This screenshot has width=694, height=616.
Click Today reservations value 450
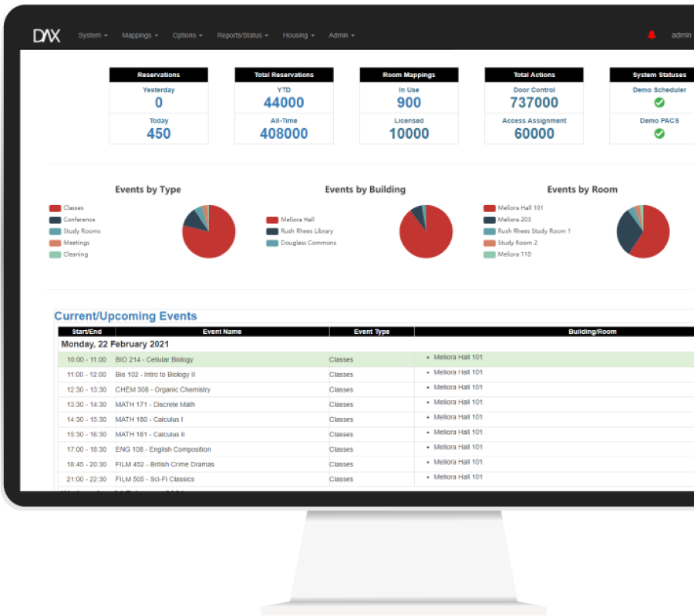click(x=158, y=133)
